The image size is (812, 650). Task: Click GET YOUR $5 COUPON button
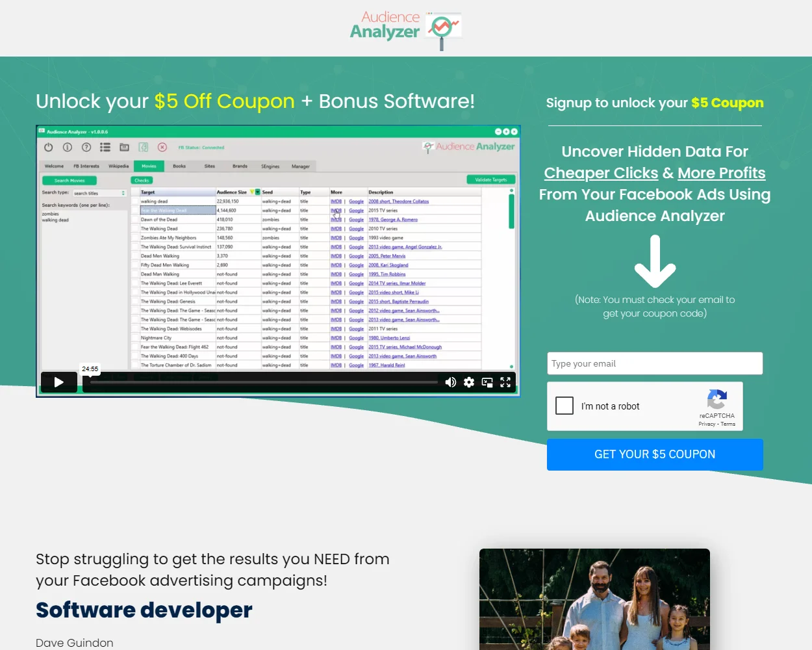click(x=655, y=454)
